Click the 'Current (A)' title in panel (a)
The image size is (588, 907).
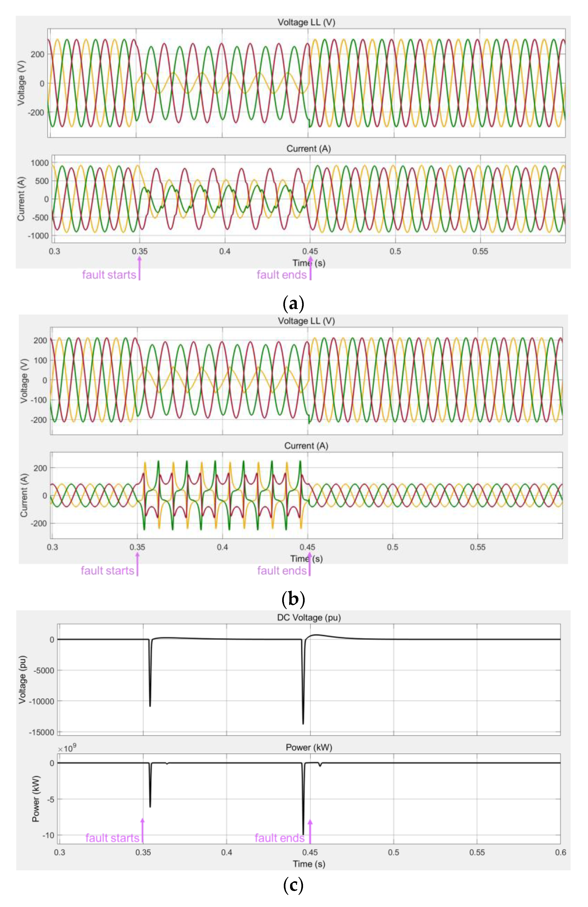(308, 149)
